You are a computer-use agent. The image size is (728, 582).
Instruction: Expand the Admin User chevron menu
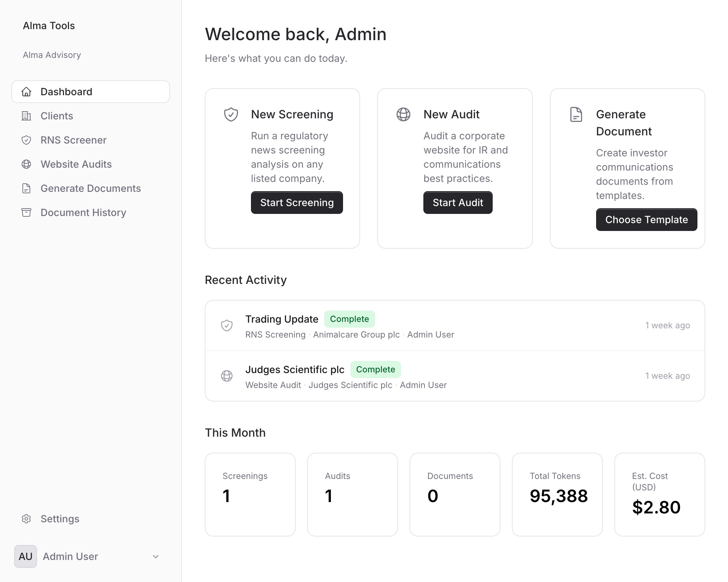(x=155, y=556)
